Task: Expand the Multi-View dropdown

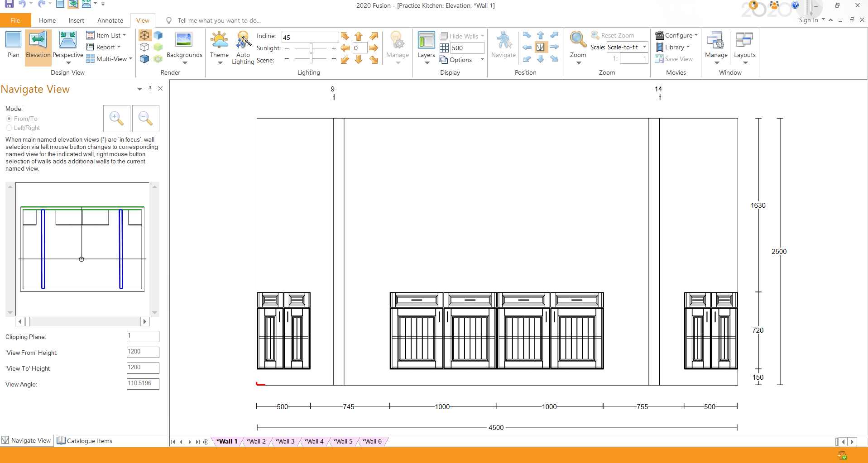Action: pyautogui.click(x=131, y=59)
